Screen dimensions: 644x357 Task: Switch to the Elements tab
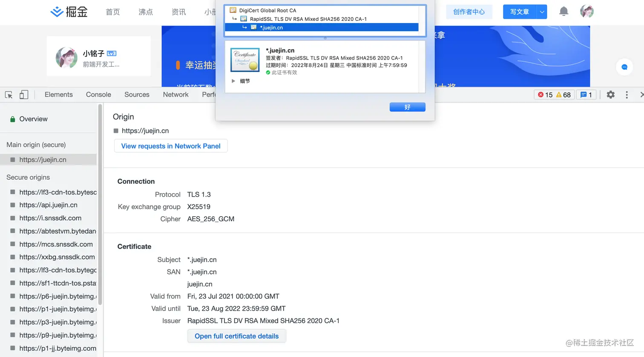(59, 94)
